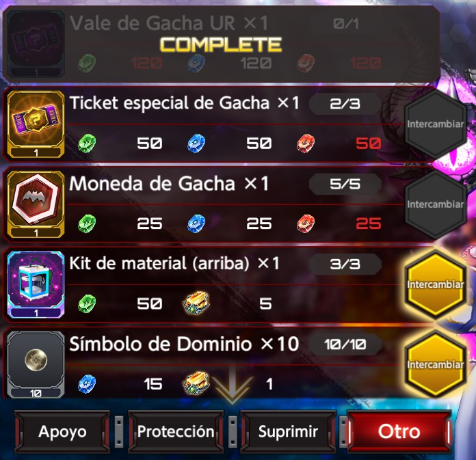The image size is (476, 460).
Task: Tap the 10/10 exchange counter for Símbolo de Dominio
Action: point(345,344)
